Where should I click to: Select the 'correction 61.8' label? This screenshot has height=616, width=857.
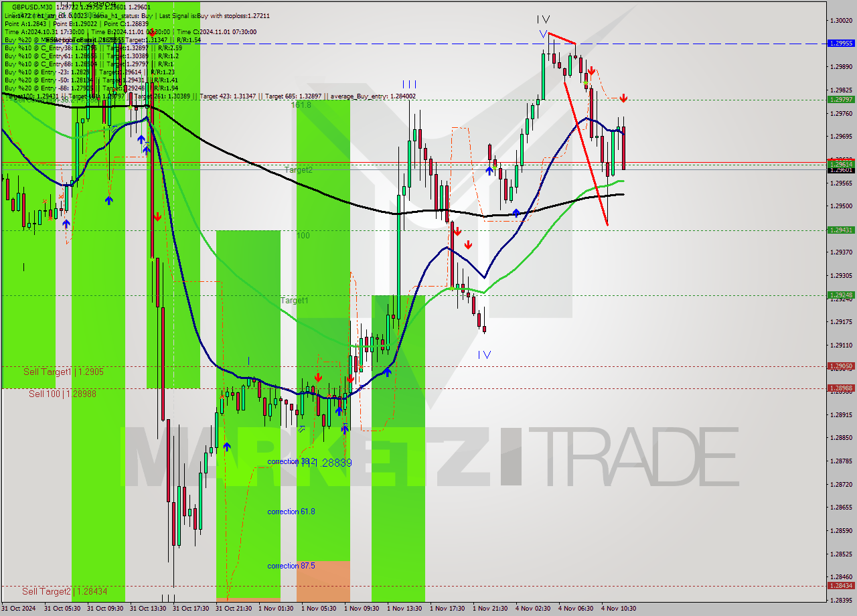coord(291,512)
